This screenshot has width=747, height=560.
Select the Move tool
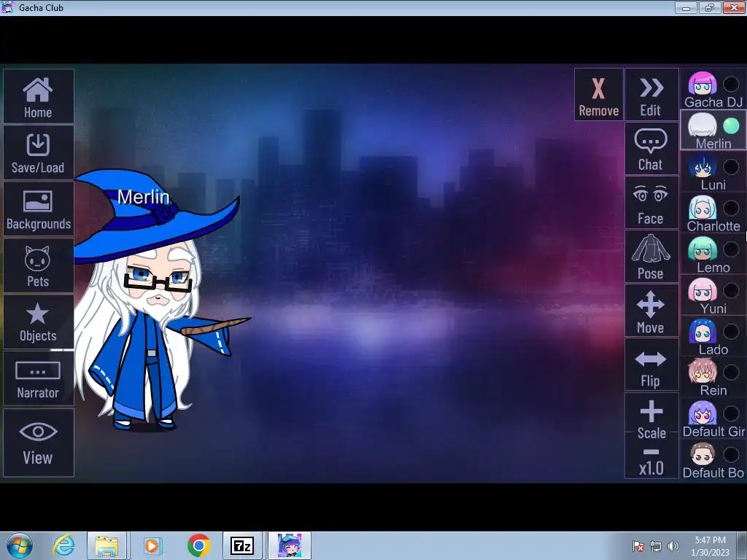click(651, 311)
